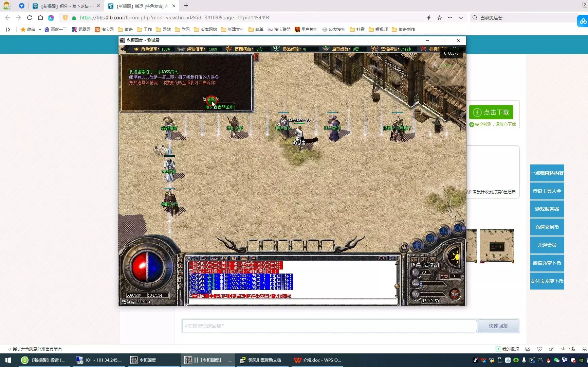Screen dimensions: 588x367
Task: Open the 学习 bookmark folder
Action: 182,30
